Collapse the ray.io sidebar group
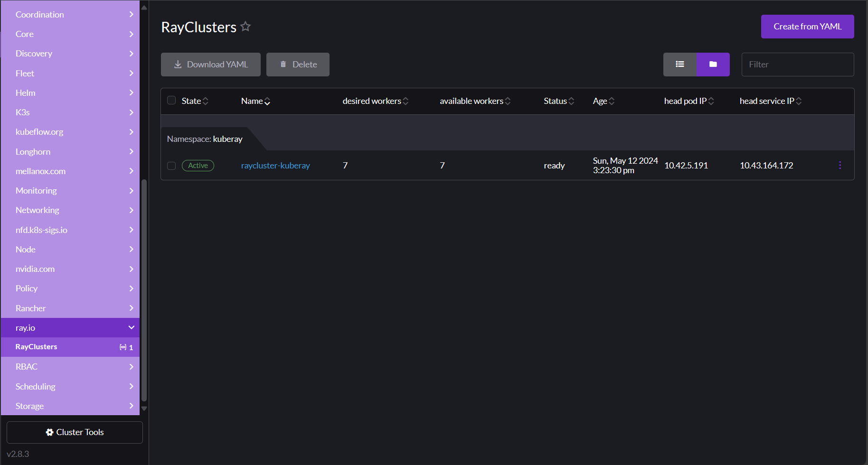Screen dimensions: 868x465 (x=131, y=327)
